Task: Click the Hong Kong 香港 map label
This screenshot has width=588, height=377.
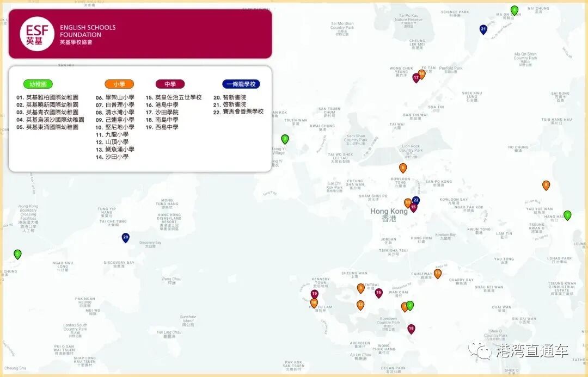Action: point(389,215)
